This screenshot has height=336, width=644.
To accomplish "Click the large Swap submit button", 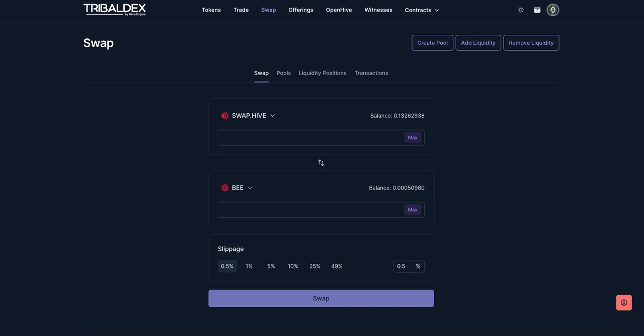I will tap(321, 298).
